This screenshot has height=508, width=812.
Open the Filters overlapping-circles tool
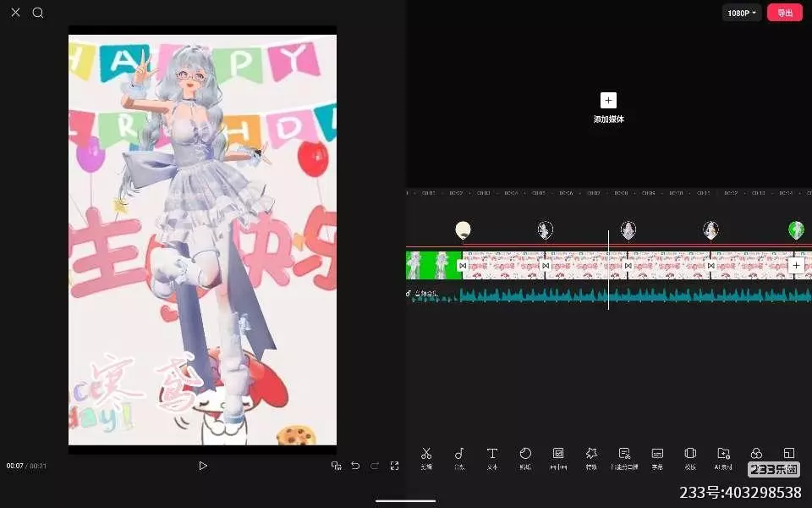[757, 454]
